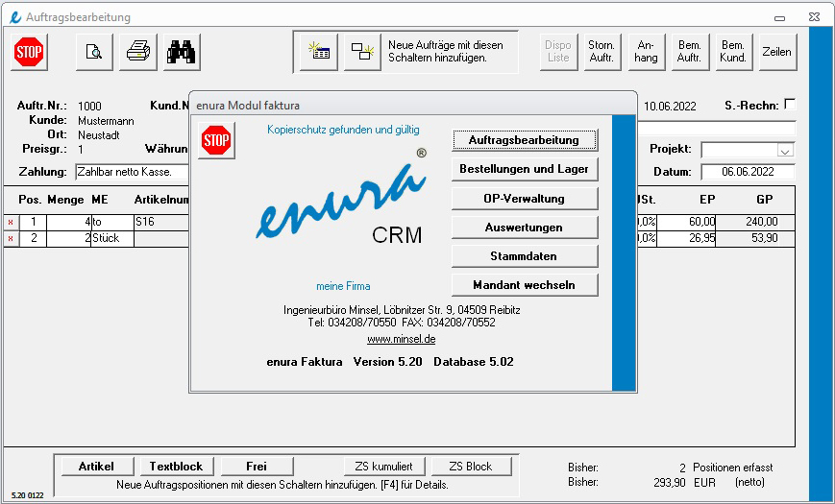Click 'meine Firma' text in dialog

tap(343, 286)
